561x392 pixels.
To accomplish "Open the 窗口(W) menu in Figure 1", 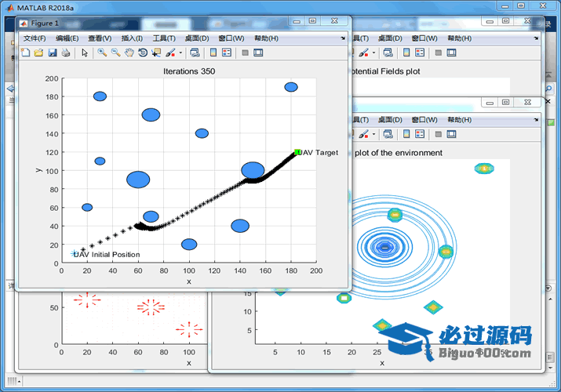I will pyautogui.click(x=231, y=38).
